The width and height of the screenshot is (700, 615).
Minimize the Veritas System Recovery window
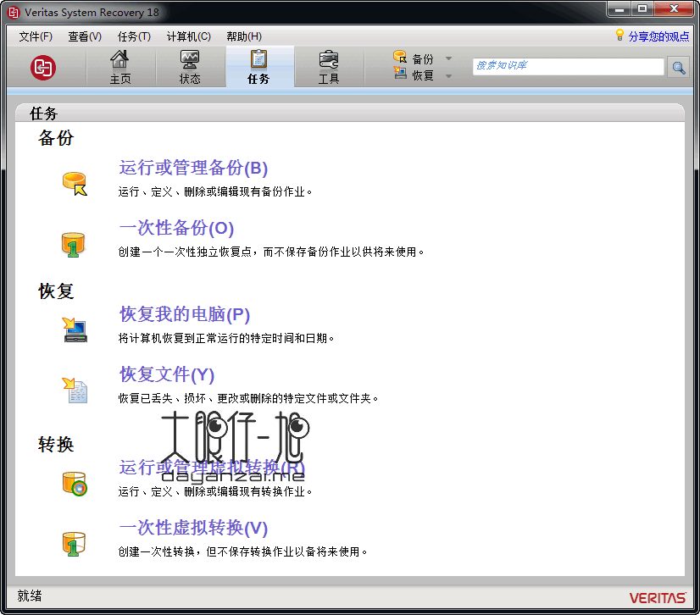click(x=619, y=9)
